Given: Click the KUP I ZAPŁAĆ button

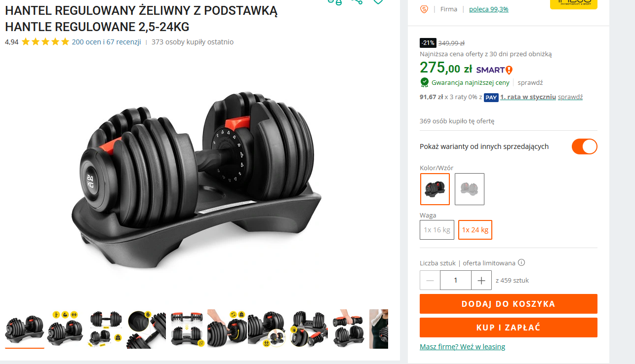Looking at the screenshot, I should click(509, 328).
